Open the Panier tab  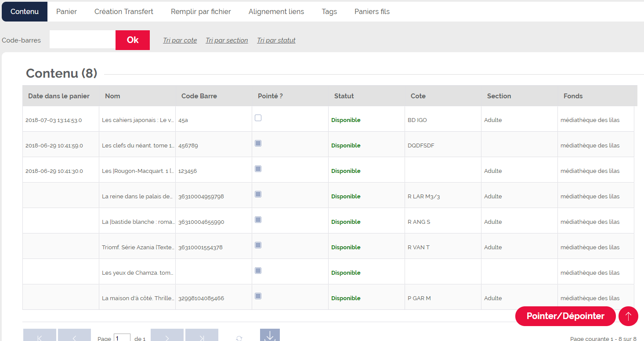click(x=66, y=11)
